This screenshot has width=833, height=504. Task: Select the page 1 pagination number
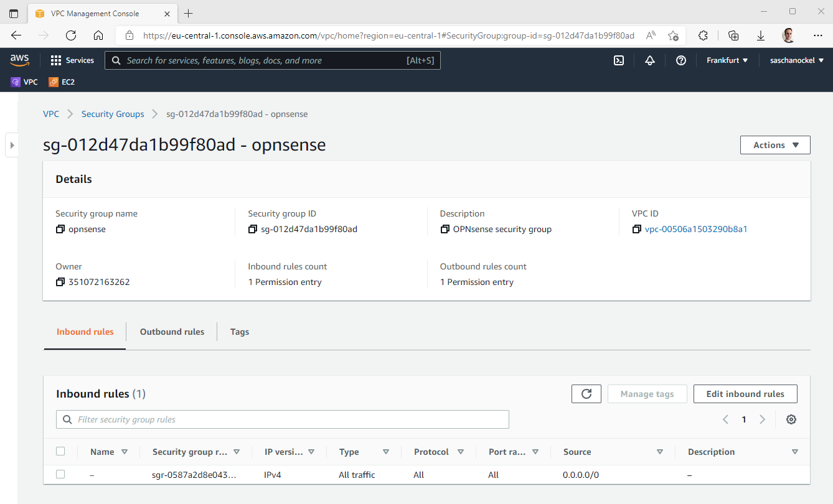(744, 419)
